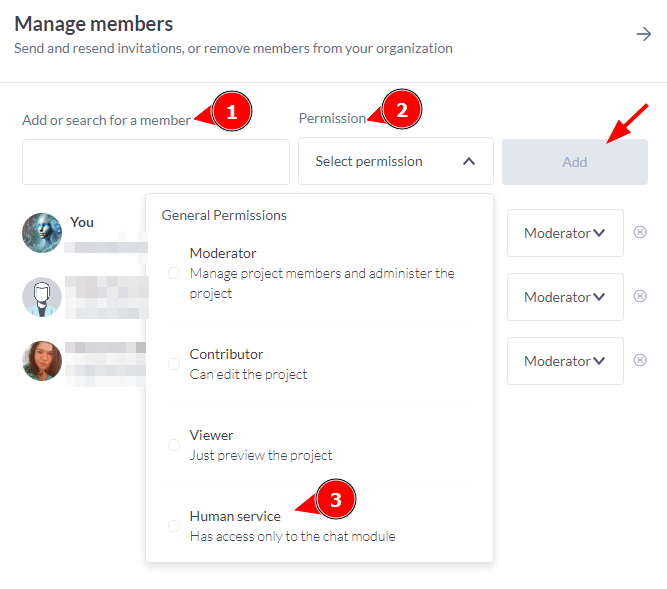Click your profile avatar picture
The width and height of the screenshot is (667, 589).
tap(42, 233)
